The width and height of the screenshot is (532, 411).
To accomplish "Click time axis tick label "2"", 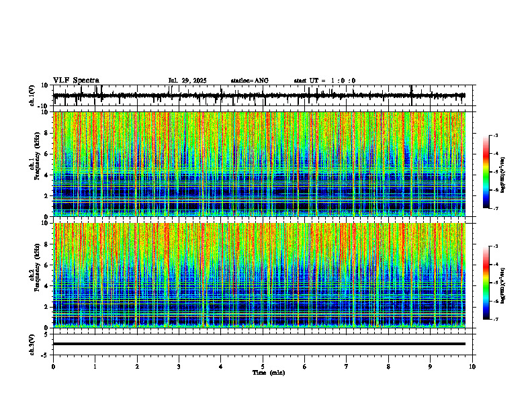I will click(x=137, y=367).
